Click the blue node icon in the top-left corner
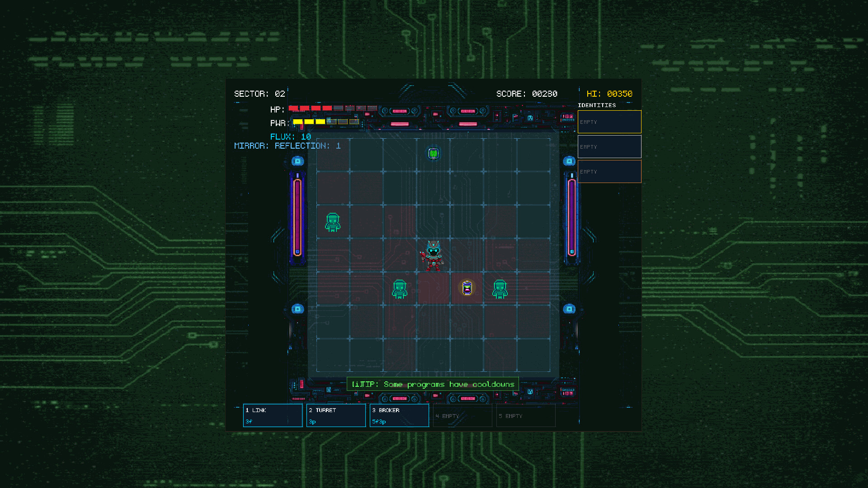The height and width of the screenshot is (488, 868). tap(298, 160)
